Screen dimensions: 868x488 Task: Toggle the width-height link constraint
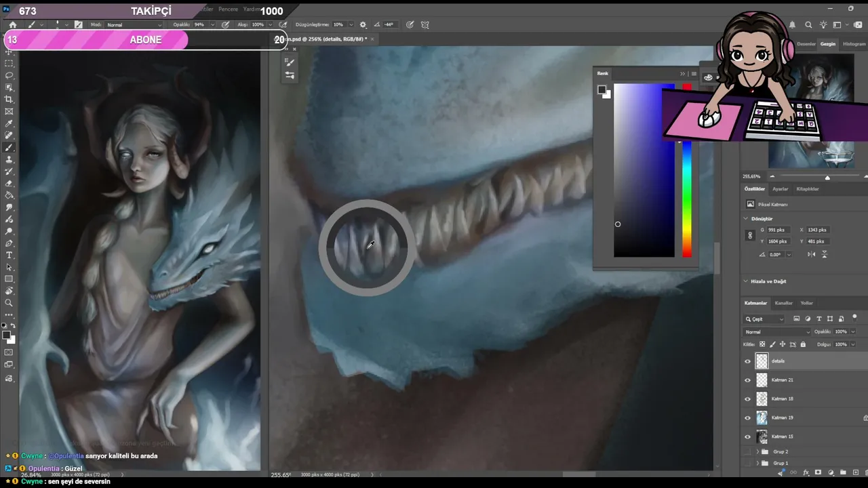pyautogui.click(x=750, y=236)
